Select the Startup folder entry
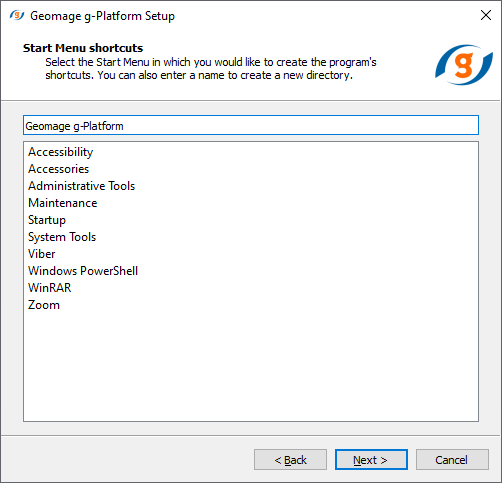The height and width of the screenshot is (483, 502). pos(47,220)
